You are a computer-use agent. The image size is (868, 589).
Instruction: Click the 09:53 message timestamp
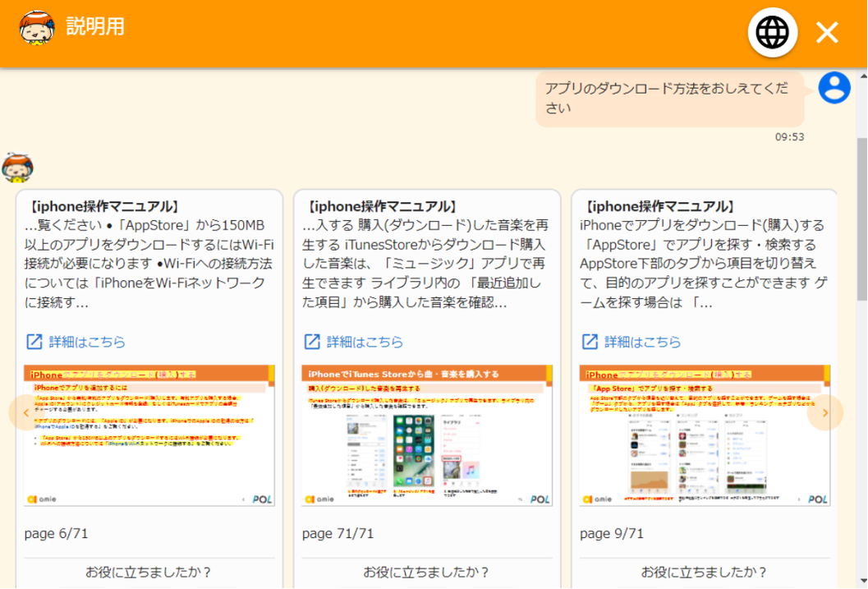click(x=789, y=137)
